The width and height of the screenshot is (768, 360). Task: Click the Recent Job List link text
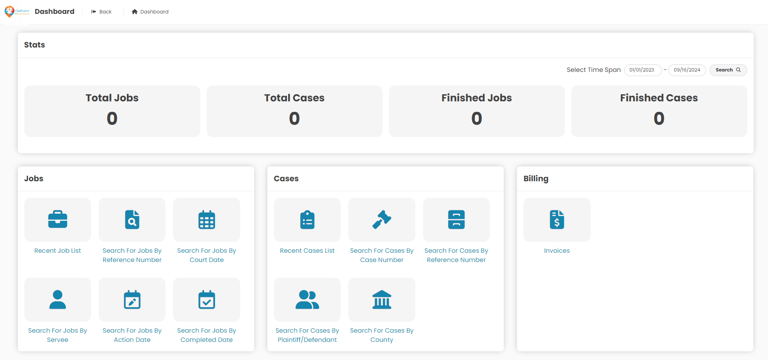click(x=57, y=250)
